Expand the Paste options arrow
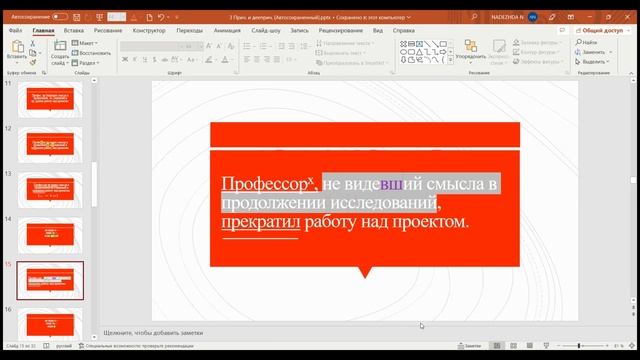 tap(17, 62)
